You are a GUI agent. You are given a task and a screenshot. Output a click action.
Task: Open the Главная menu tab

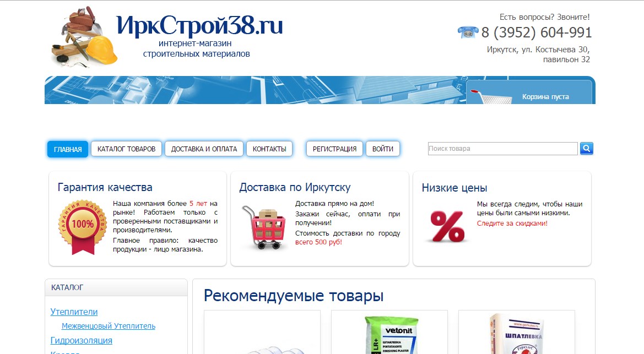68,149
